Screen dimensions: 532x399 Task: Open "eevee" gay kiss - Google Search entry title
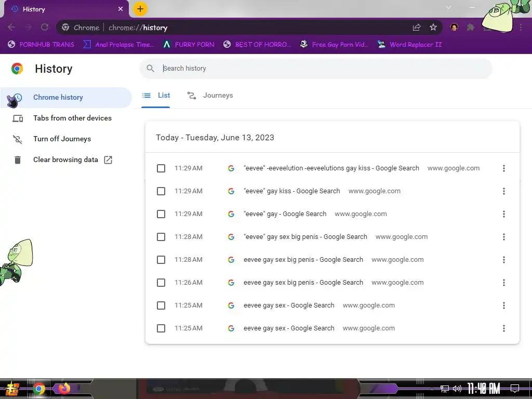(292, 191)
